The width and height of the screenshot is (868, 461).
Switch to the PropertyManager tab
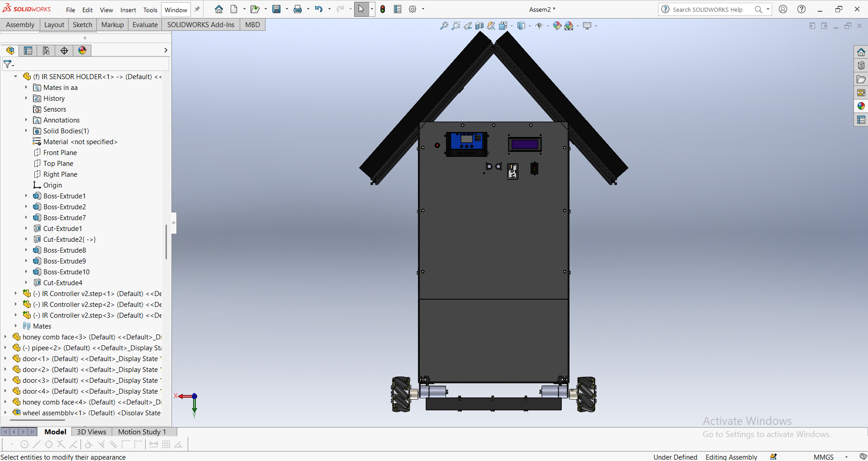tap(28, 51)
